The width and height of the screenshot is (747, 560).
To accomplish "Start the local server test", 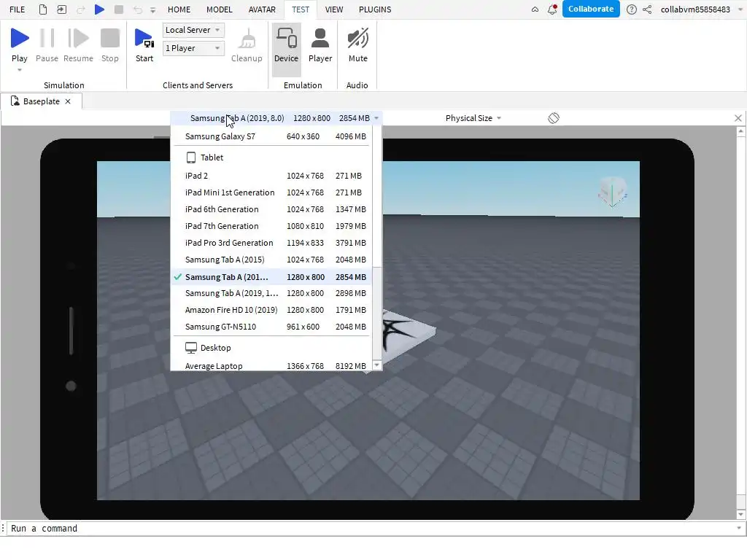I will pyautogui.click(x=144, y=45).
